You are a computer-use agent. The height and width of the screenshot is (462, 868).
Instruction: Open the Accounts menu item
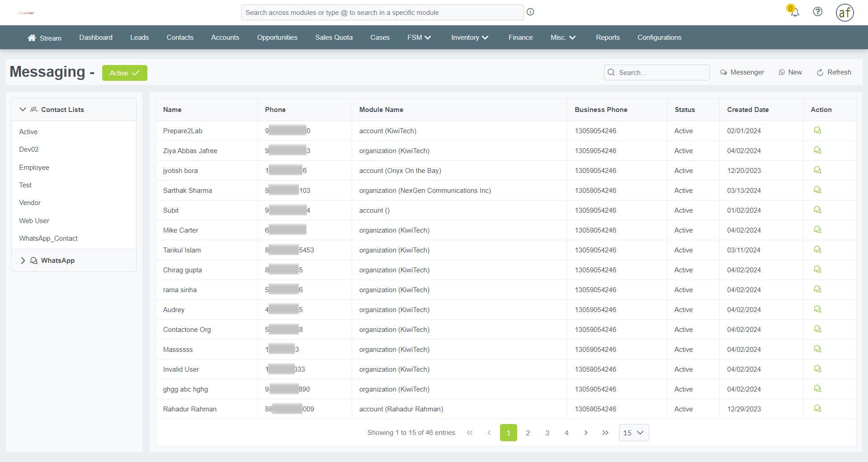pyautogui.click(x=225, y=37)
